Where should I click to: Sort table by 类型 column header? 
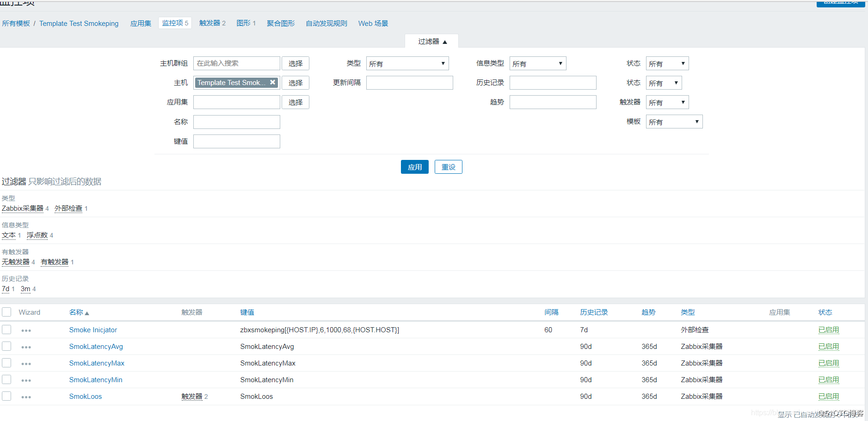[x=688, y=312]
